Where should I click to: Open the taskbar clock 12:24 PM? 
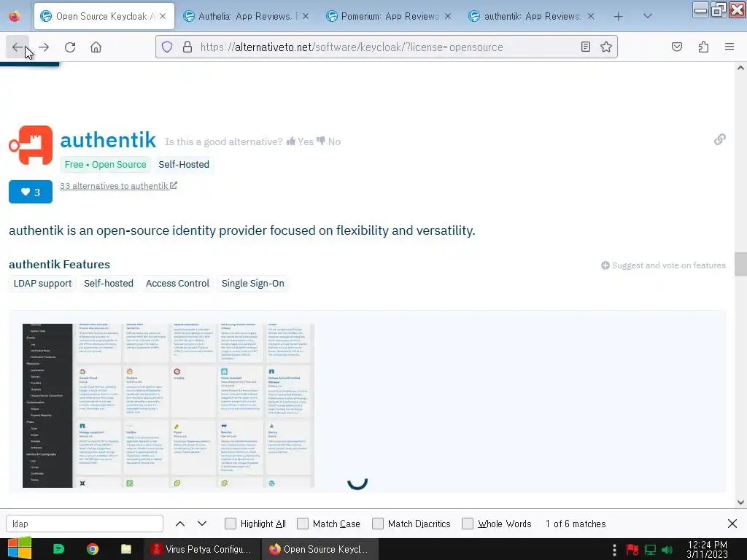(708, 550)
